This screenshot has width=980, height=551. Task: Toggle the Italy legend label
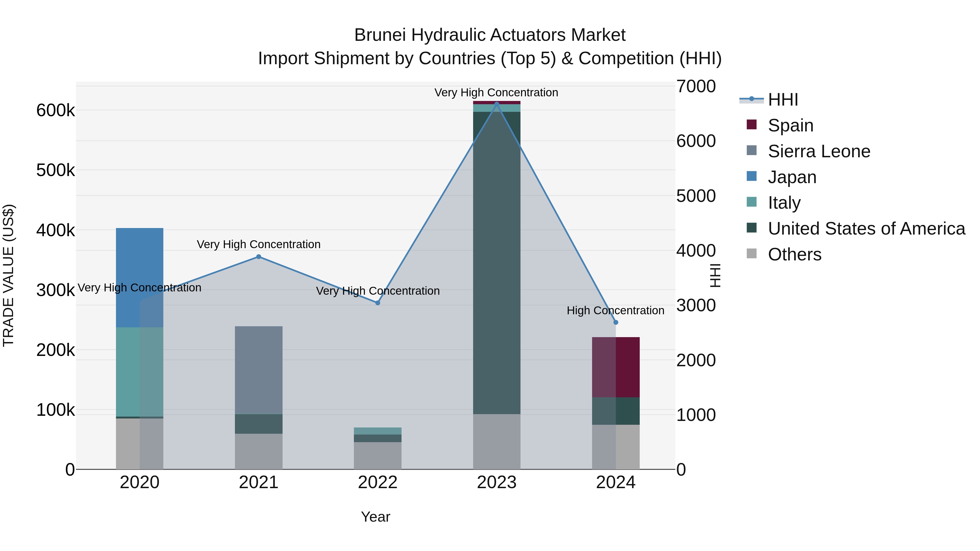(784, 203)
